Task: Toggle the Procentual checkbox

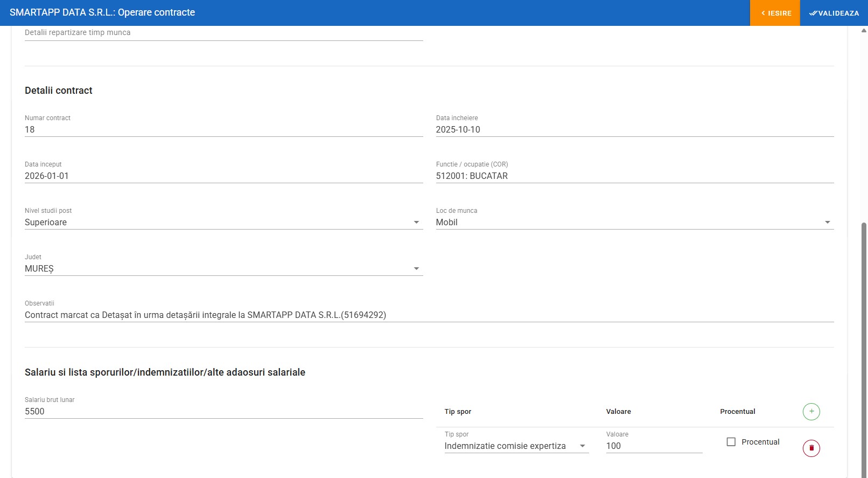Action: pyautogui.click(x=731, y=442)
